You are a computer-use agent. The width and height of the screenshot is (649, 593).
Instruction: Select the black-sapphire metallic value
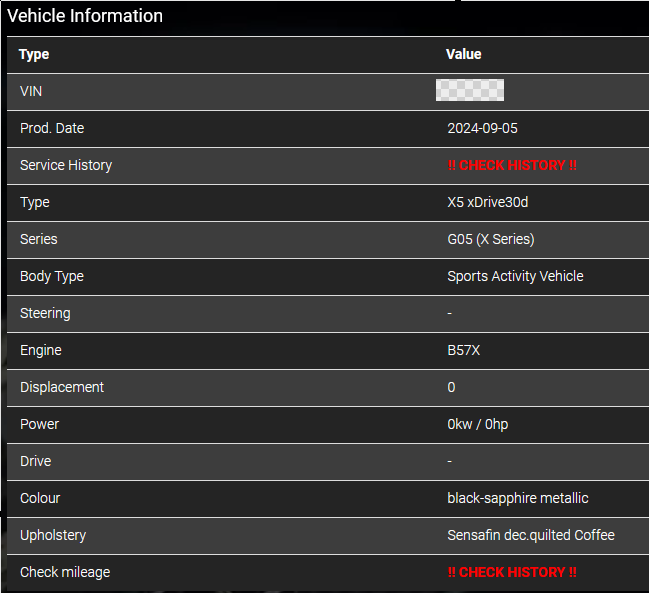click(518, 498)
